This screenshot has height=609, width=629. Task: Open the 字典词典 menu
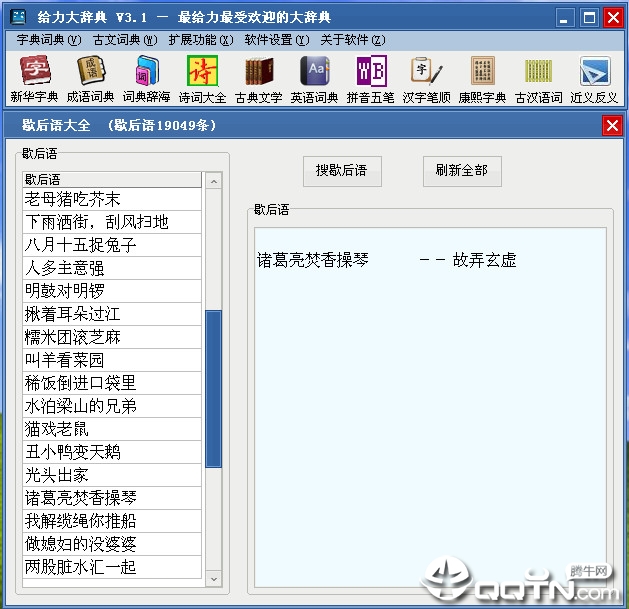[48, 40]
